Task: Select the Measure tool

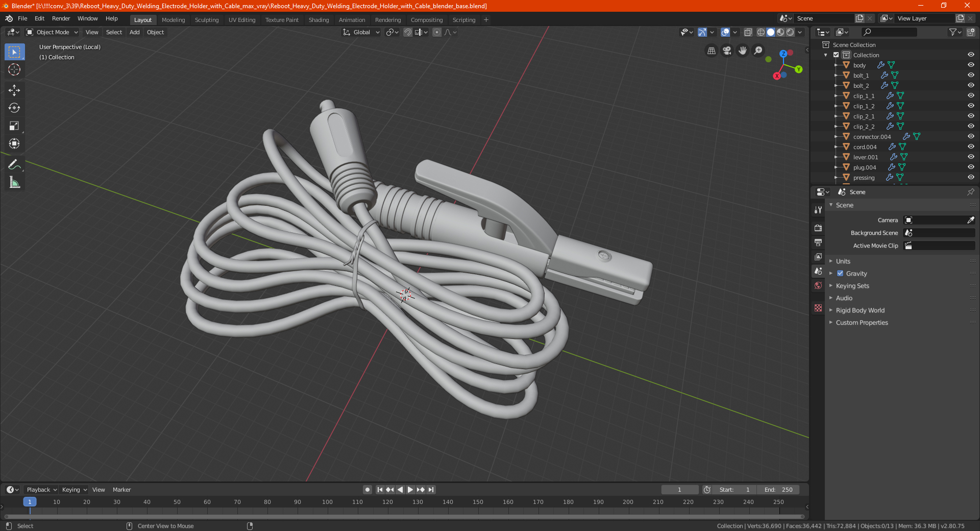Action: [14, 182]
